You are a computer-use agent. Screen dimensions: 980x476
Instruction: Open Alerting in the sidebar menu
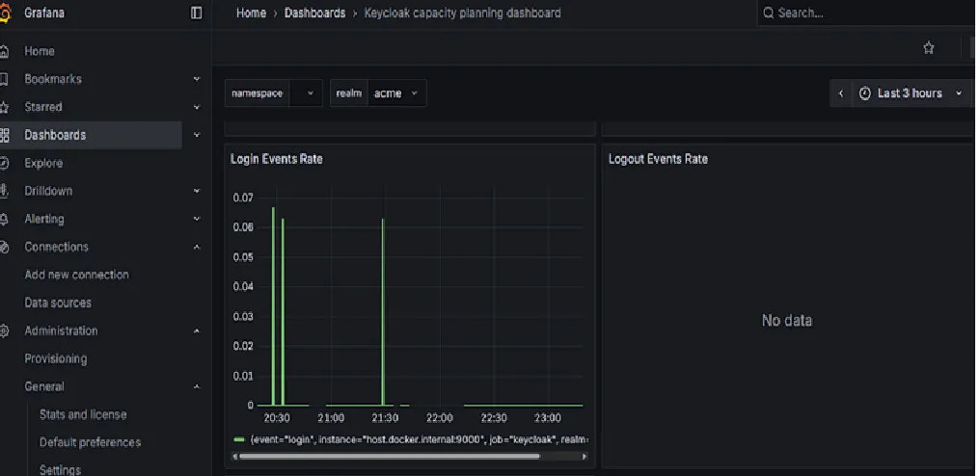(43, 220)
